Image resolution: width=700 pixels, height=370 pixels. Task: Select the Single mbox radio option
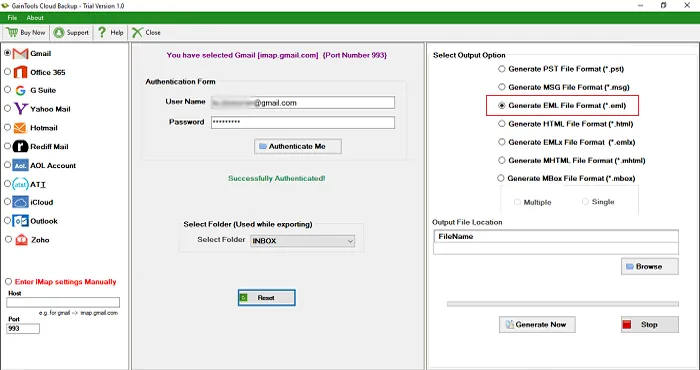585,202
